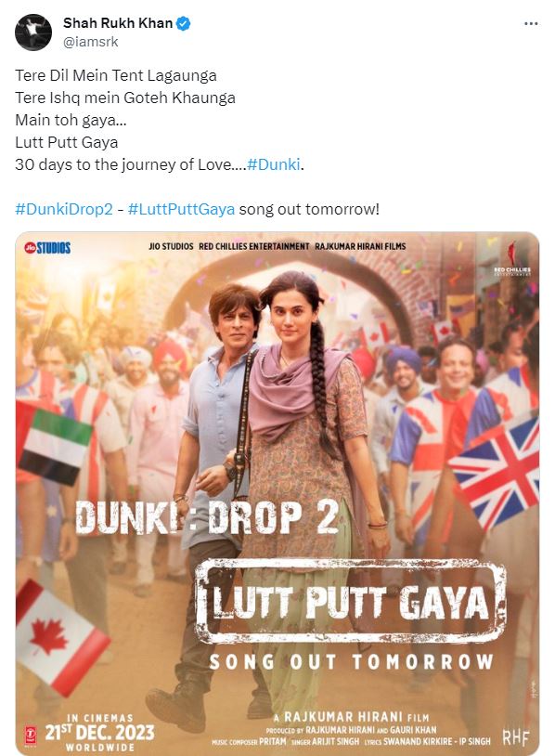Screen dimensions: 555x756
Task: Click the RHF logo on poster
Action: point(516,737)
